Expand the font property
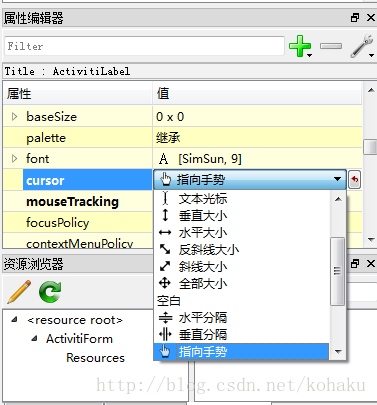 tap(14, 158)
